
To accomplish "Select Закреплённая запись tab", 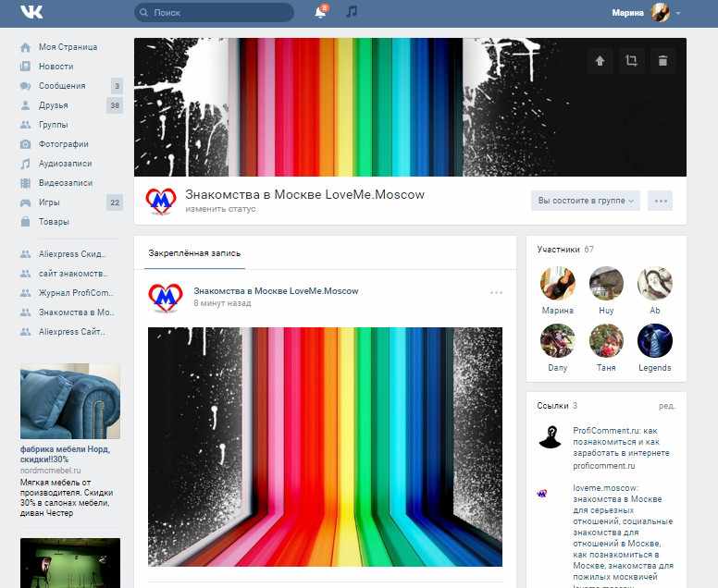I will (x=194, y=253).
